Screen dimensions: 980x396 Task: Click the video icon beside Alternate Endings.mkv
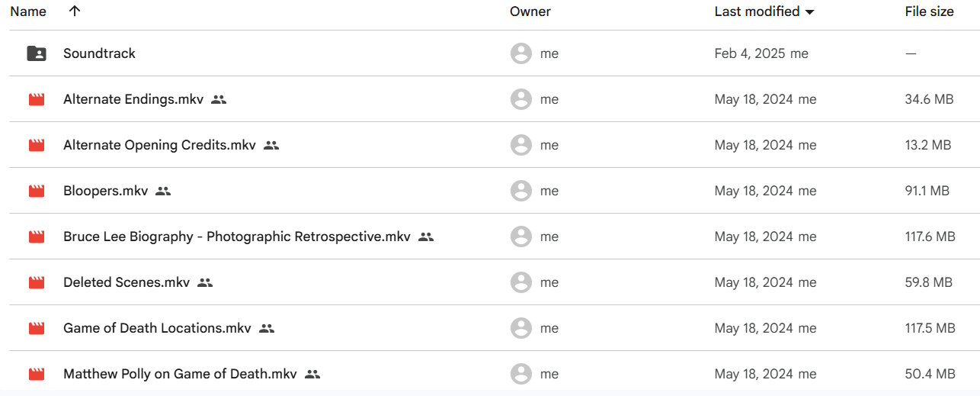(37, 99)
